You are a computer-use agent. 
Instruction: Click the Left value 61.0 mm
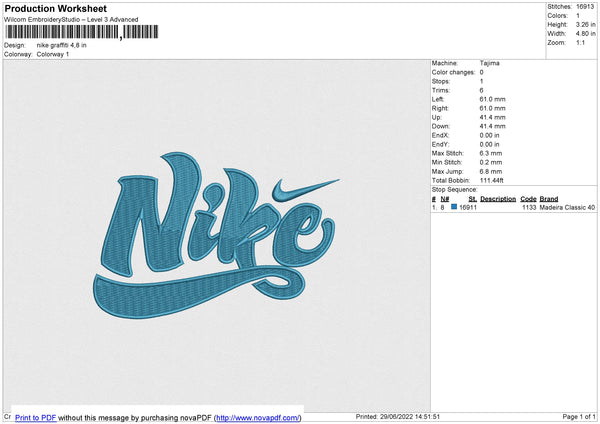[492, 99]
